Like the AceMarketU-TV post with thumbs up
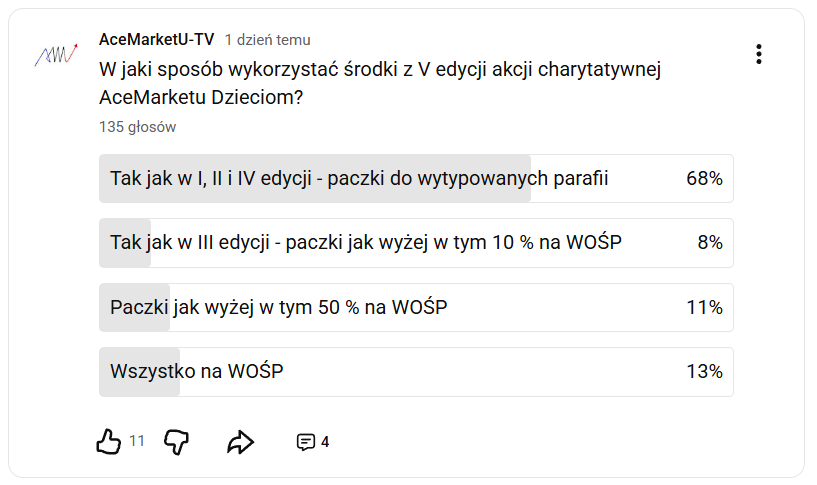The image size is (817, 485). tap(108, 441)
